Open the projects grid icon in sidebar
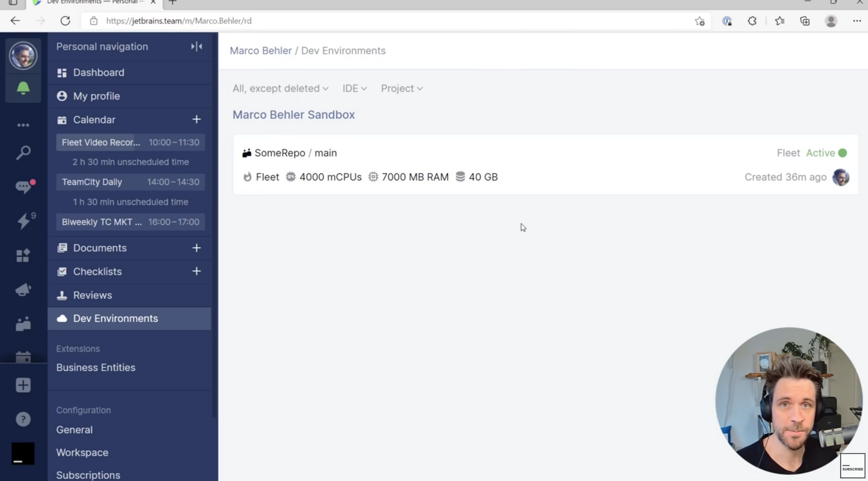Viewport: 868px width, 481px height. 23,255
